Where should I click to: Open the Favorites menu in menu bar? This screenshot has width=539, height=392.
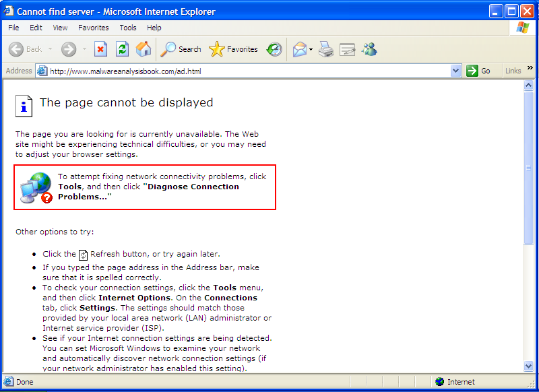click(x=93, y=28)
